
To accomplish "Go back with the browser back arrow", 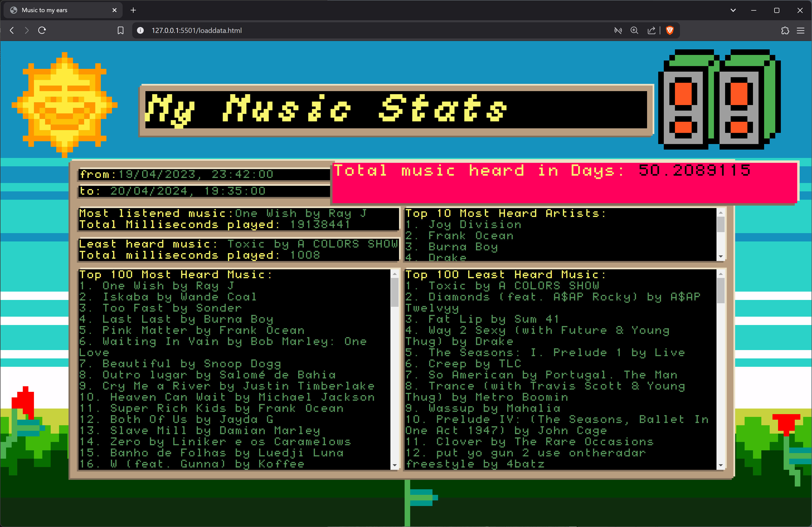I will click(12, 30).
